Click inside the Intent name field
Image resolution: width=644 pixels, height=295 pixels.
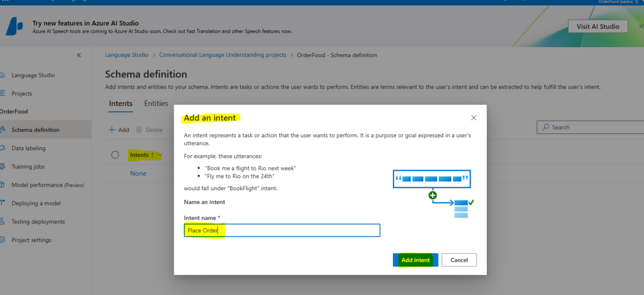pyautogui.click(x=282, y=230)
